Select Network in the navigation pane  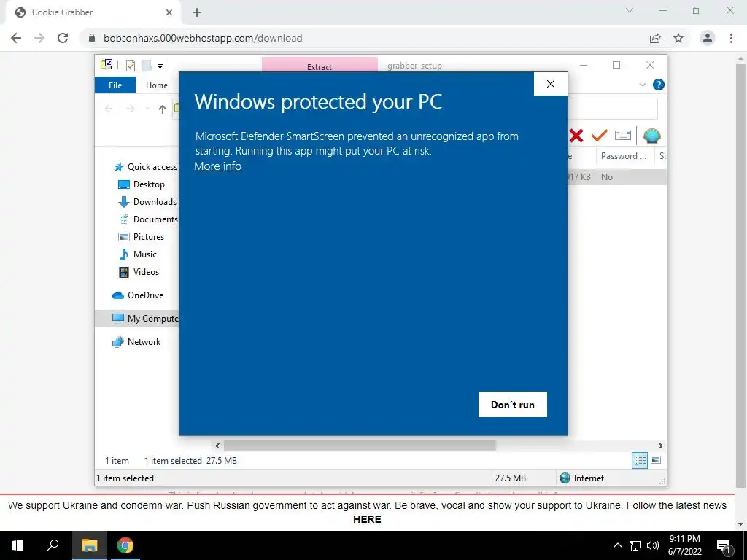[x=136, y=342]
